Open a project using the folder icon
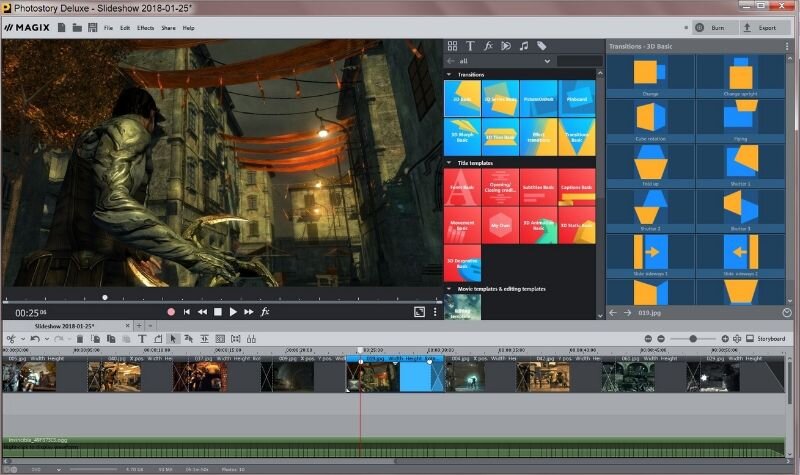 tap(77, 28)
